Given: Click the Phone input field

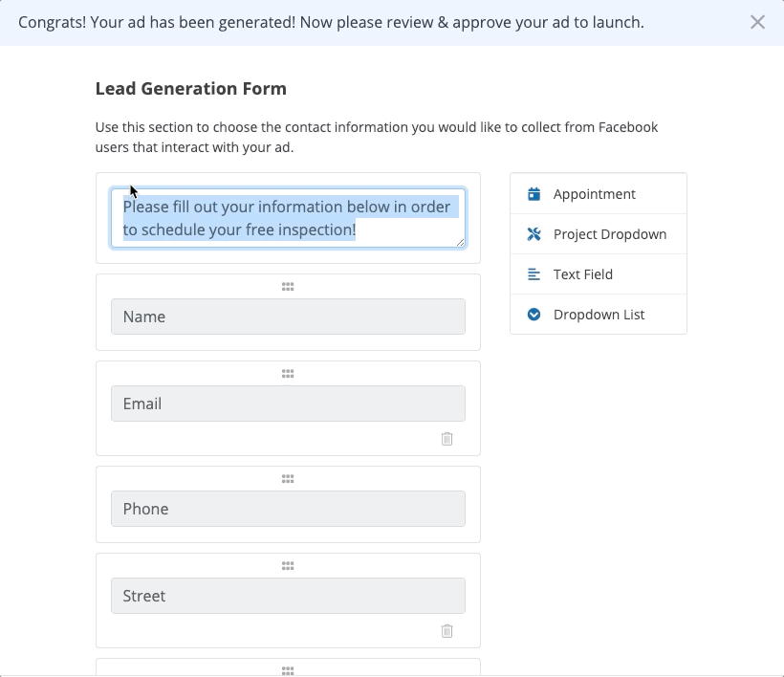Looking at the screenshot, I should [x=288, y=509].
